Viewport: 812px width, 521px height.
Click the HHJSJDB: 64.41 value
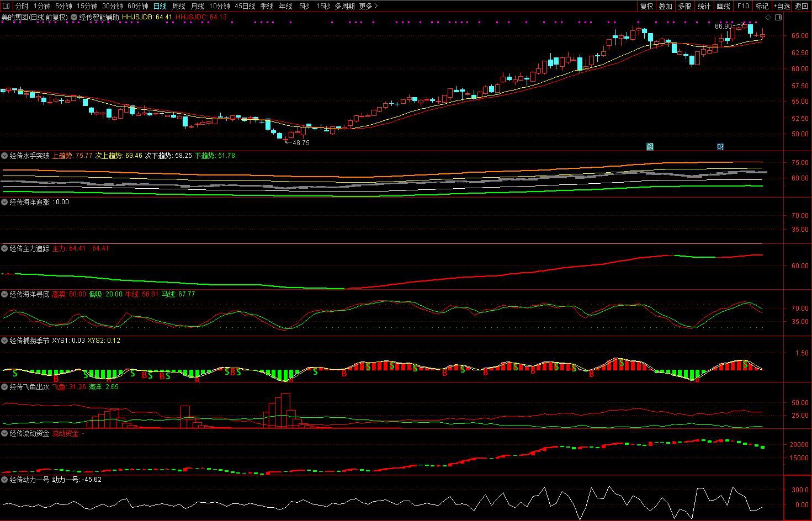point(147,17)
